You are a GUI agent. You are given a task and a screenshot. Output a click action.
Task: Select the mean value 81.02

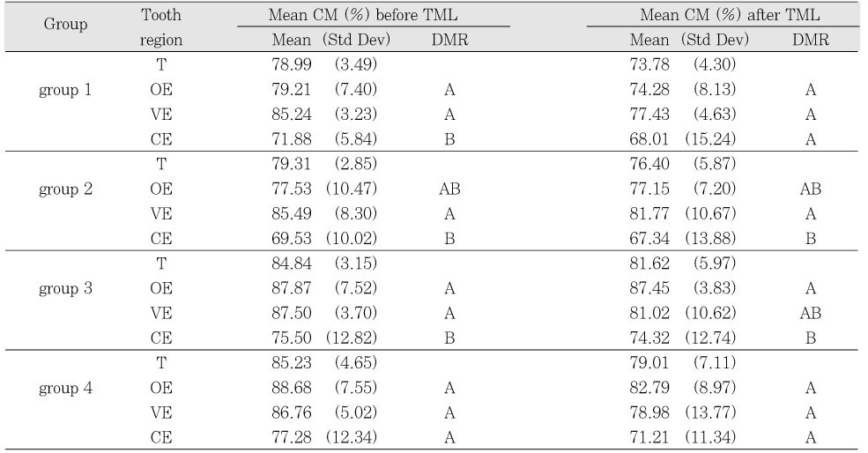click(x=648, y=312)
